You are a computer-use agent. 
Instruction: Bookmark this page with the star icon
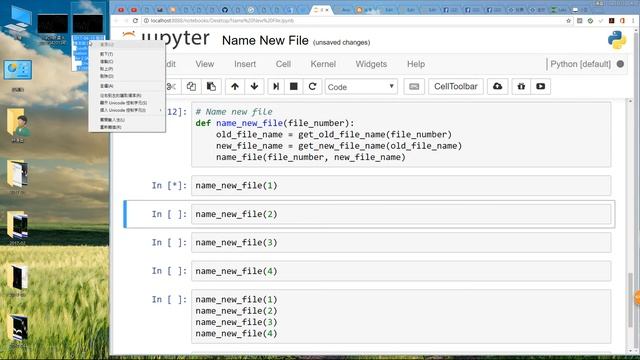click(x=568, y=20)
